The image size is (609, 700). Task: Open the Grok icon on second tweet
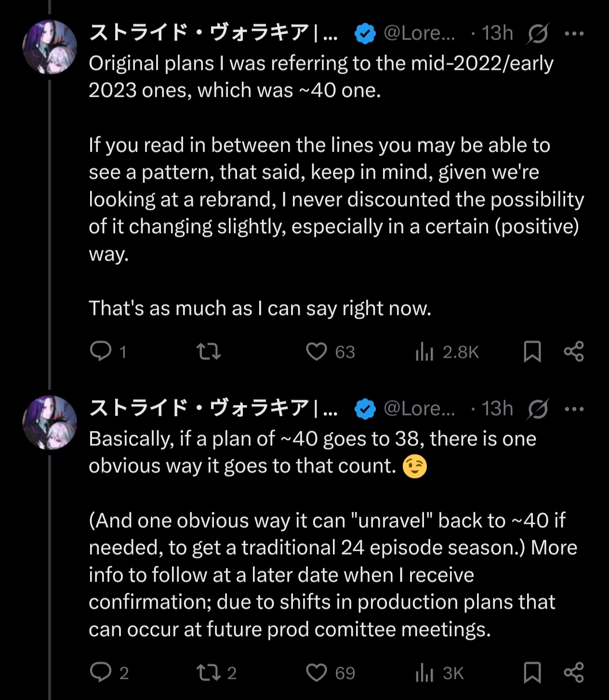[538, 409]
